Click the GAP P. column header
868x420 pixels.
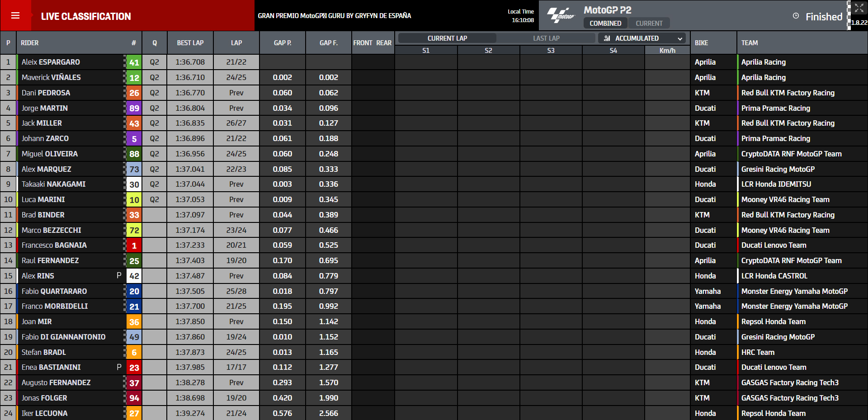point(283,43)
